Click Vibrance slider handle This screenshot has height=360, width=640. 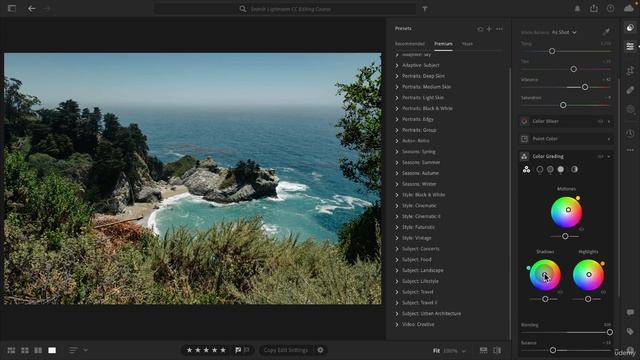(585, 87)
